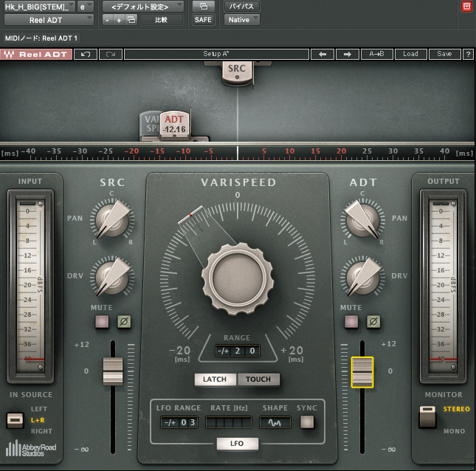
Task: Select the STEREO monitor label
Action: [457, 409]
